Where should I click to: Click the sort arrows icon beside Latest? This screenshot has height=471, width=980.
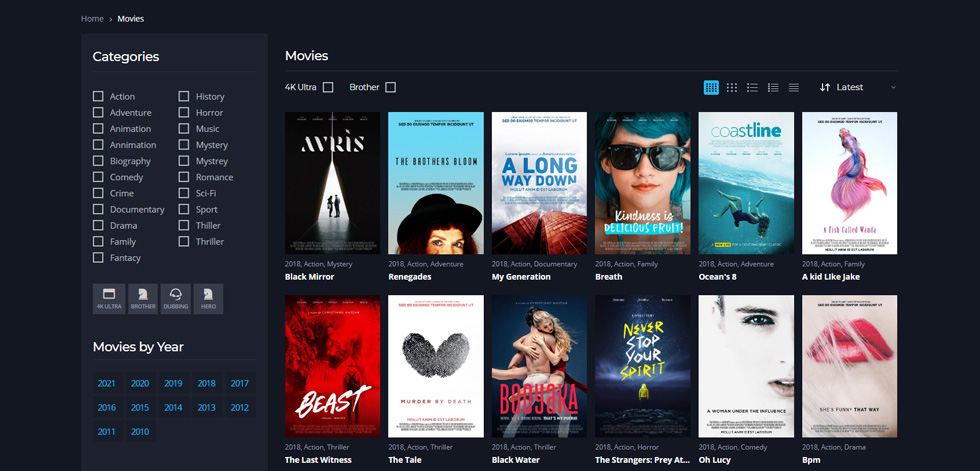[825, 87]
